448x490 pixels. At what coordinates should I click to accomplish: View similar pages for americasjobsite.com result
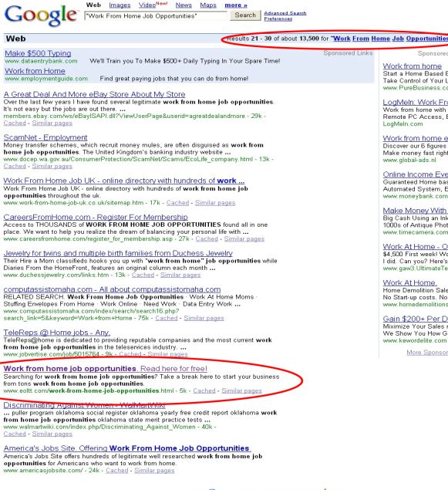tap(154, 470)
